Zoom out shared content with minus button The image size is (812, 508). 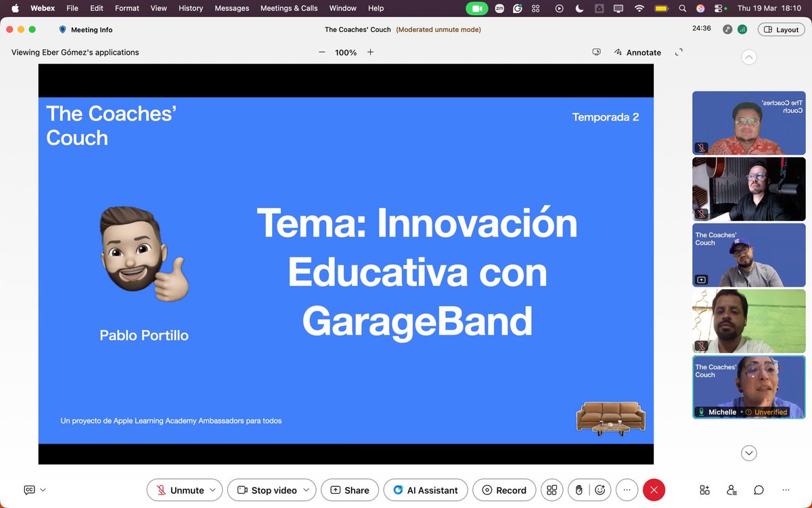pos(321,52)
